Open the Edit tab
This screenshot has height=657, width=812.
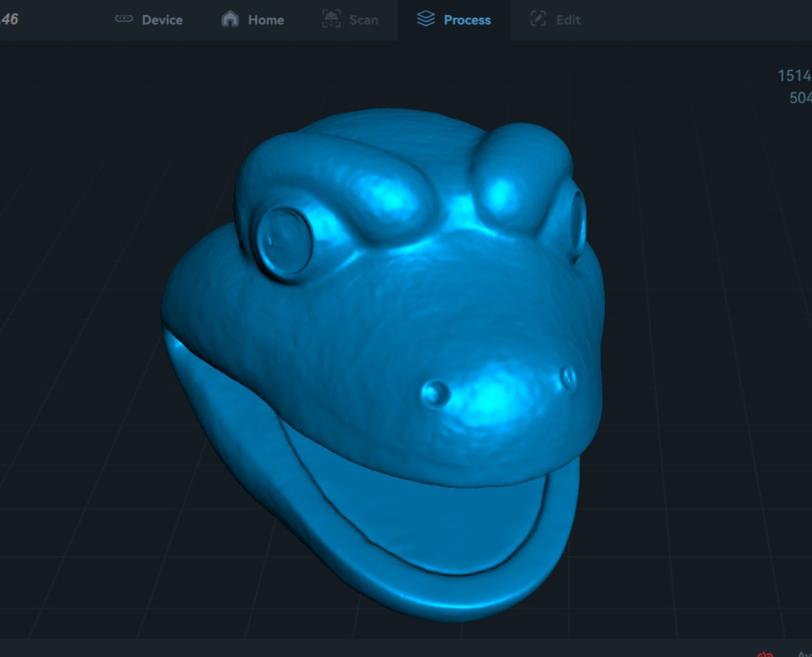568,20
